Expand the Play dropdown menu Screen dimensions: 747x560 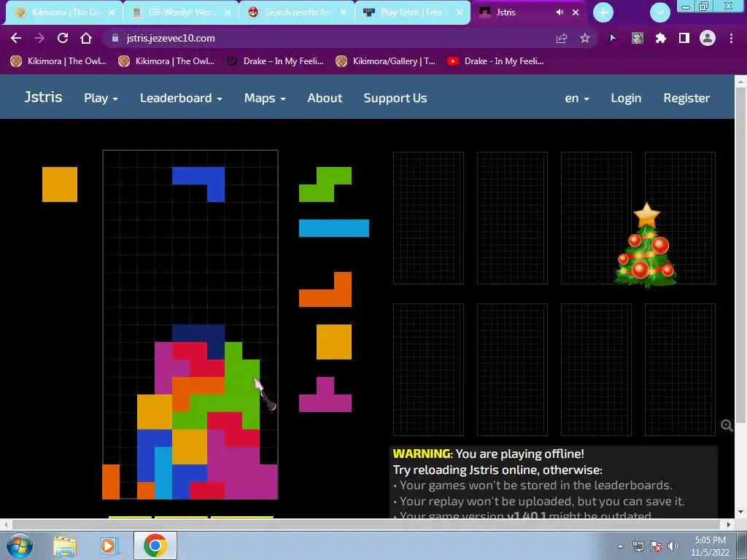[x=101, y=98]
